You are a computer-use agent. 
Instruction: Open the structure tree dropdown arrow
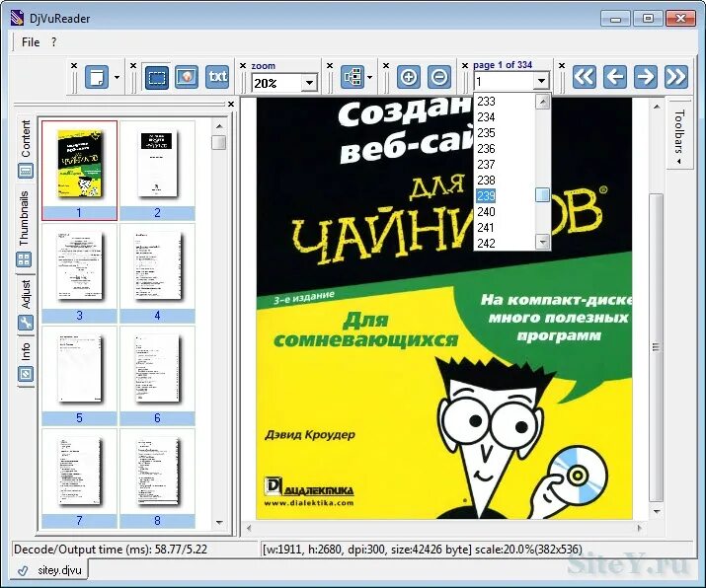click(x=369, y=77)
